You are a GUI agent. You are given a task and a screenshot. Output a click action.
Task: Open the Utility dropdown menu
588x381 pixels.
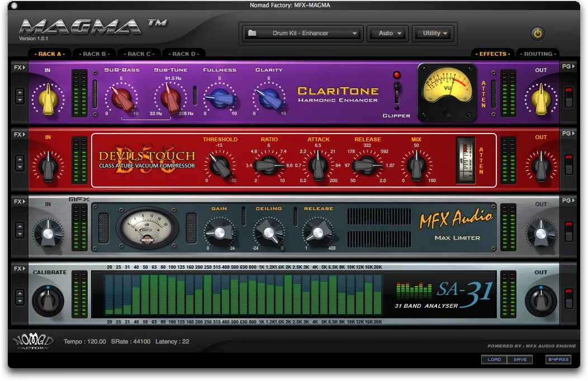pos(434,34)
